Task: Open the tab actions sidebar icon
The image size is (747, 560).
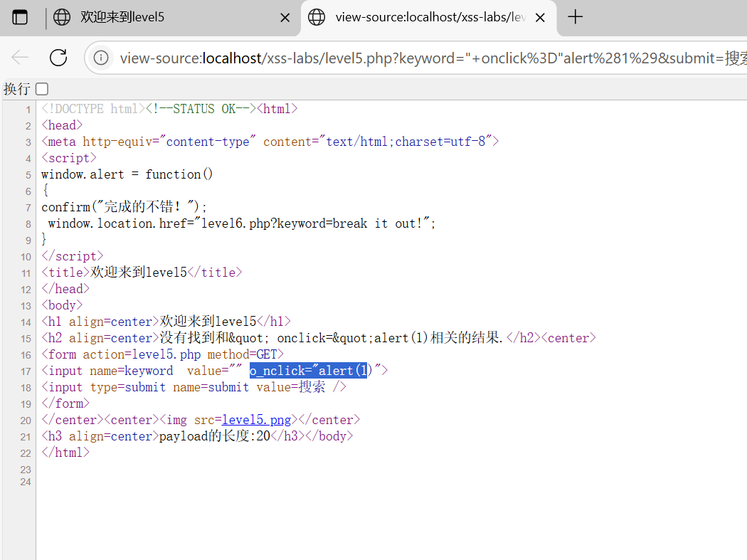Action: 20,18
